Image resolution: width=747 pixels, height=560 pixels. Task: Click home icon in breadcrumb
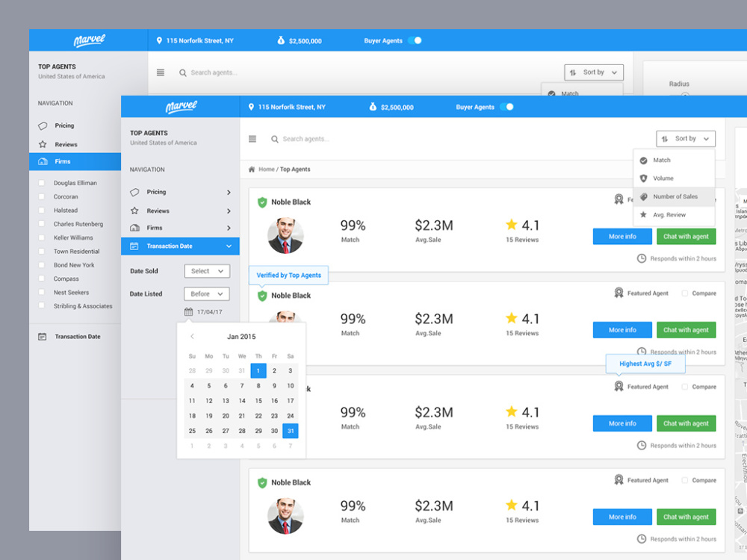click(x=252, y=169)
